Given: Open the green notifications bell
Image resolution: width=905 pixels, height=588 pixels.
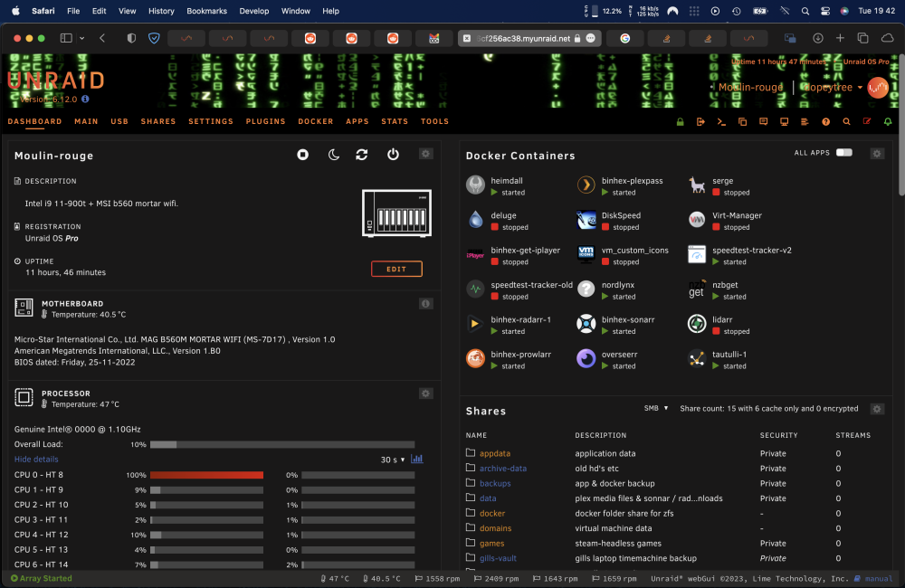Looking at the screenshot, I should coord(888,122).
